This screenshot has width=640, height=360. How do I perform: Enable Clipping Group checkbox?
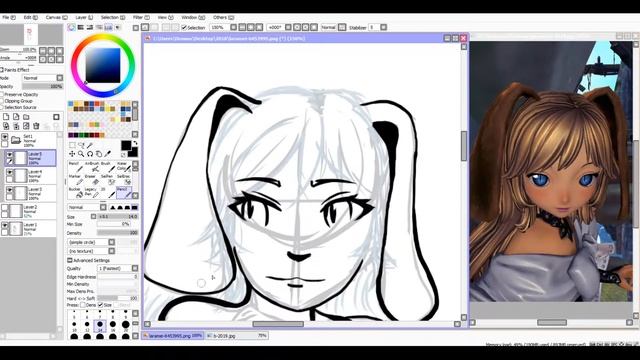[2, 101]
